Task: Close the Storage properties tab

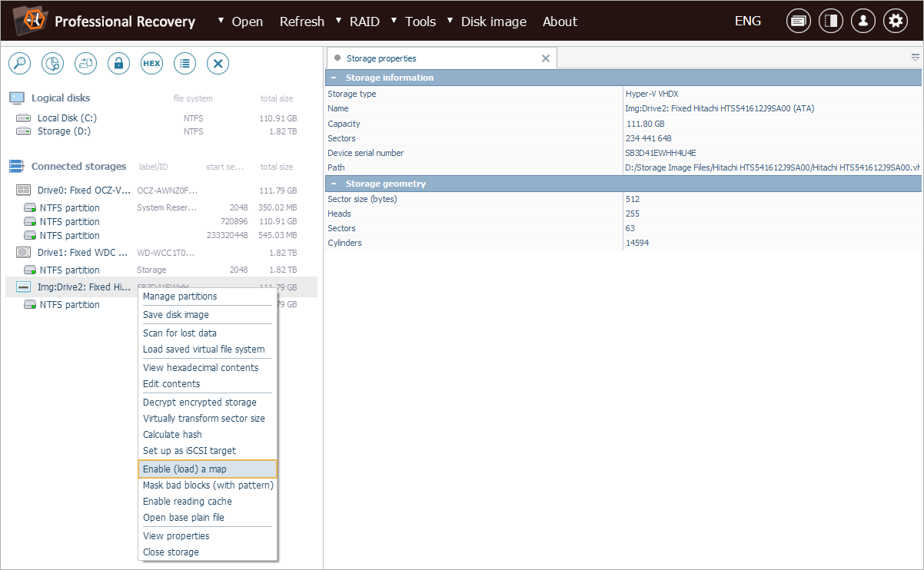Action: tap(546, 58)
